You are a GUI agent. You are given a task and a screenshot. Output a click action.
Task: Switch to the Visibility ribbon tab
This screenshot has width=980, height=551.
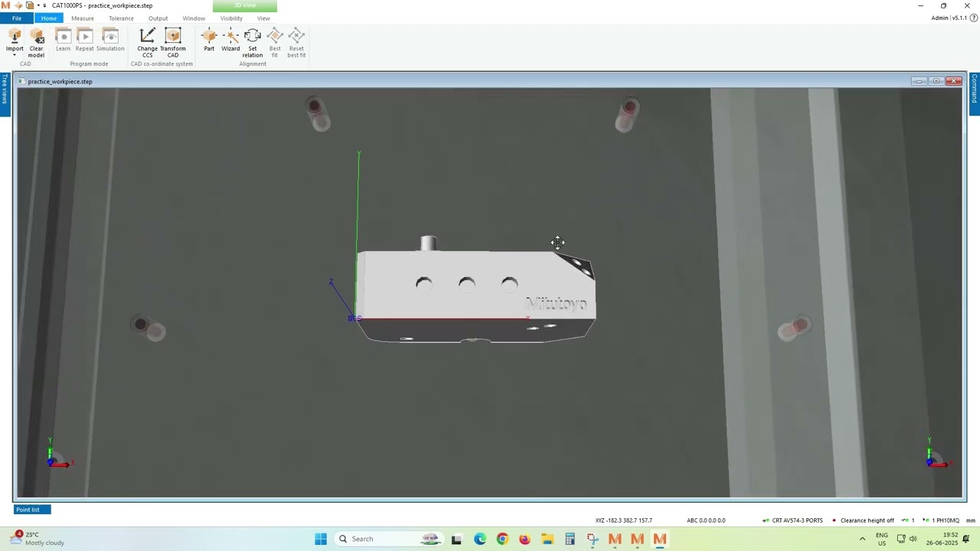(x=231, y=18)
